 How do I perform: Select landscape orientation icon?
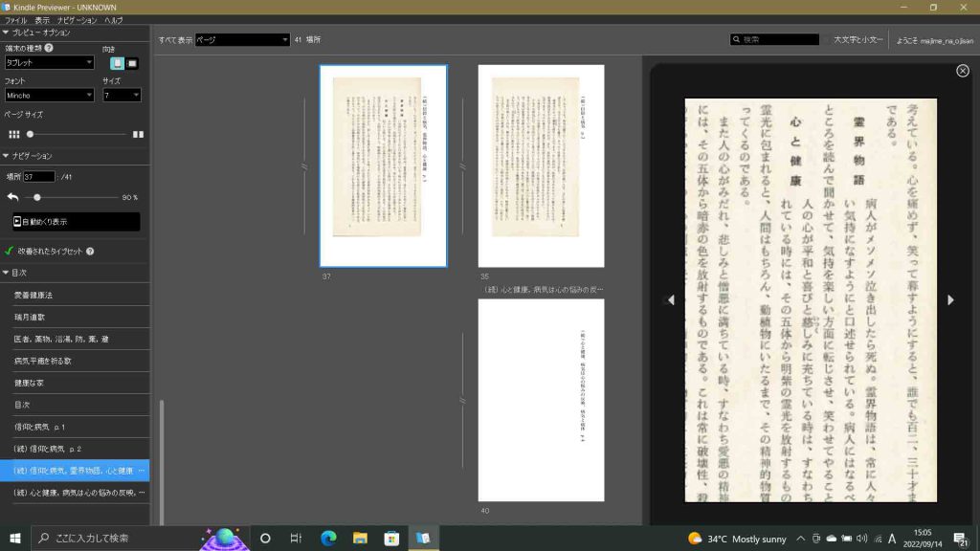pyautogui.click(x=132, y=63)
